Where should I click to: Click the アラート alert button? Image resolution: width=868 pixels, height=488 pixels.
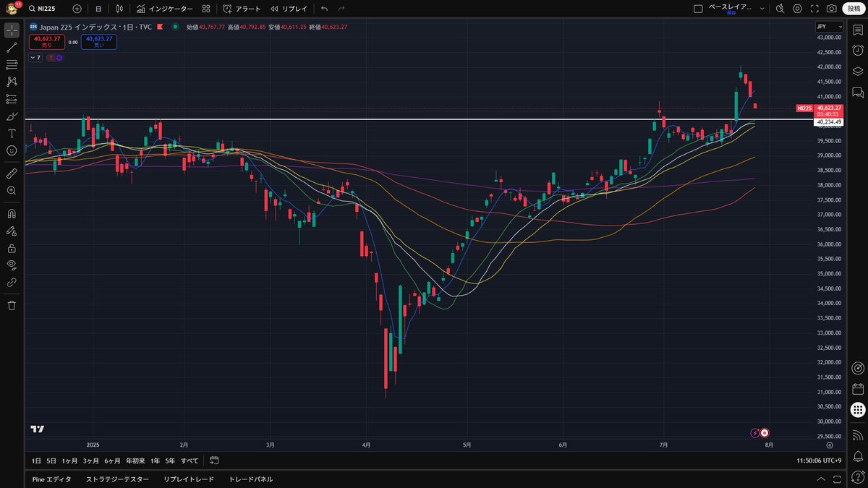click(x=242, y=9)
